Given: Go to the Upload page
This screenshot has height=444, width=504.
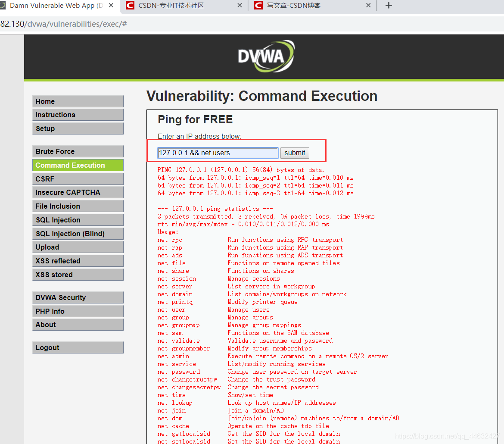Looking at the screenshot, I should coord(78,247).
